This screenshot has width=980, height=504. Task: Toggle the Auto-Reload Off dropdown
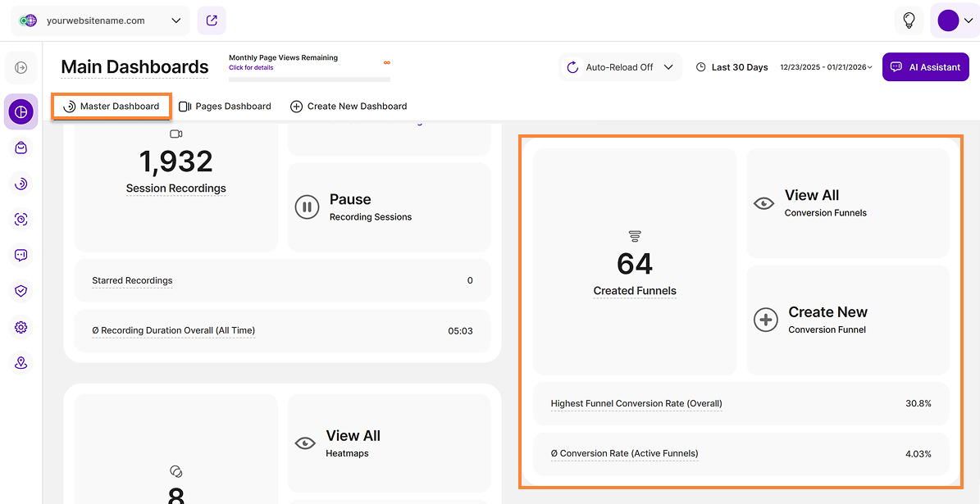pyautogui.click(x=622, y=67)
